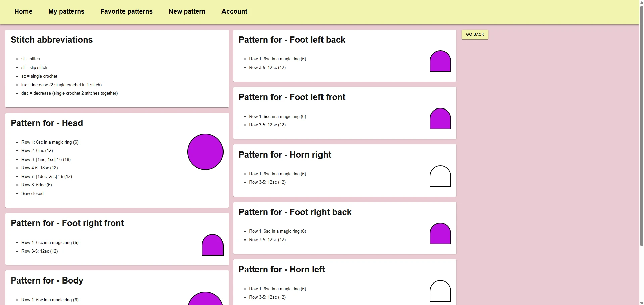
Task: Open the Account section
Action: coord(234,11)
